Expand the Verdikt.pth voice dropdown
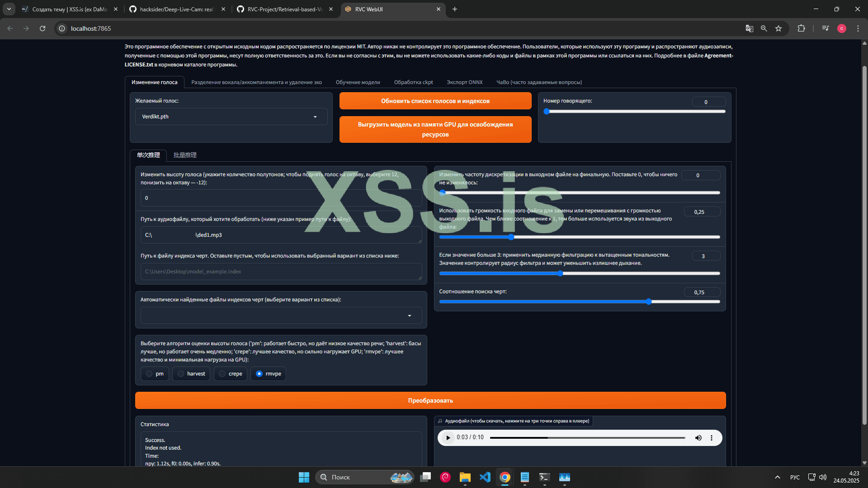868x488 pixels. [x=315, y=117]
